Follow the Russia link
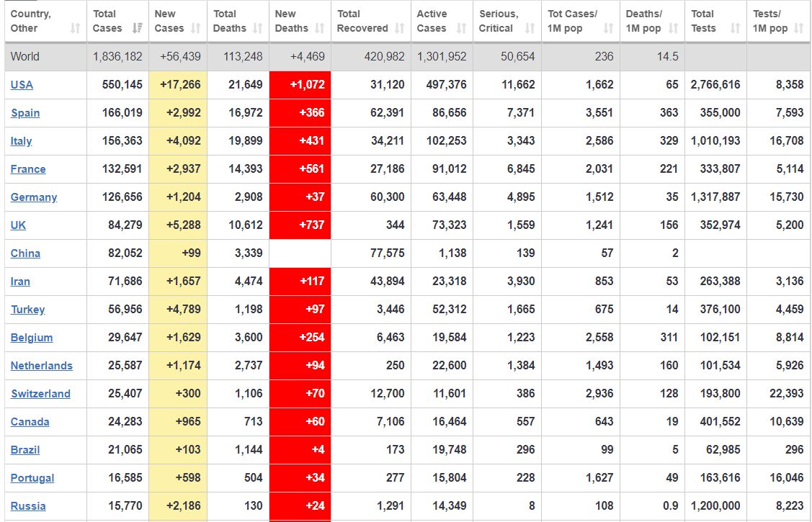Image resolution: width=812 pixels, height=522 pixels. [28, 506]
